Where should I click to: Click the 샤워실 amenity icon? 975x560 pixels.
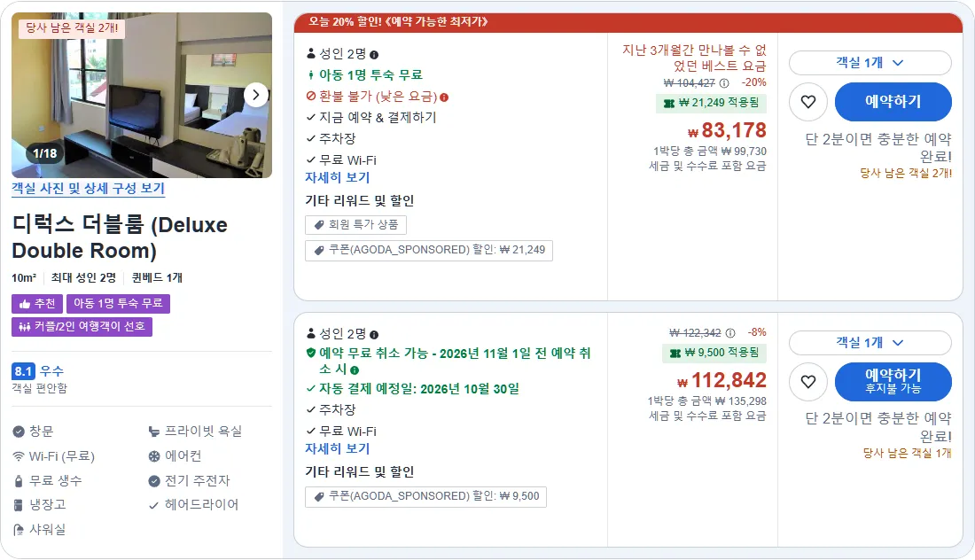19,530
